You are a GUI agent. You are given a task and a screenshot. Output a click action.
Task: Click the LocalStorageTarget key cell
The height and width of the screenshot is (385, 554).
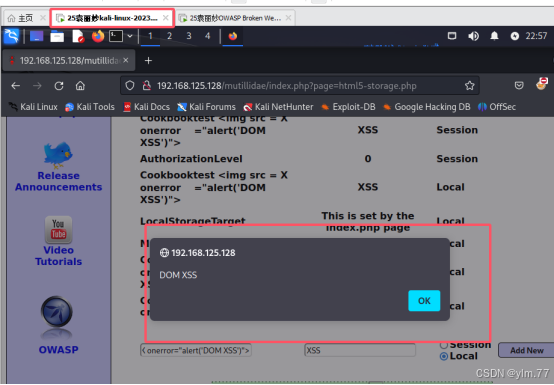tap(193, 221)
